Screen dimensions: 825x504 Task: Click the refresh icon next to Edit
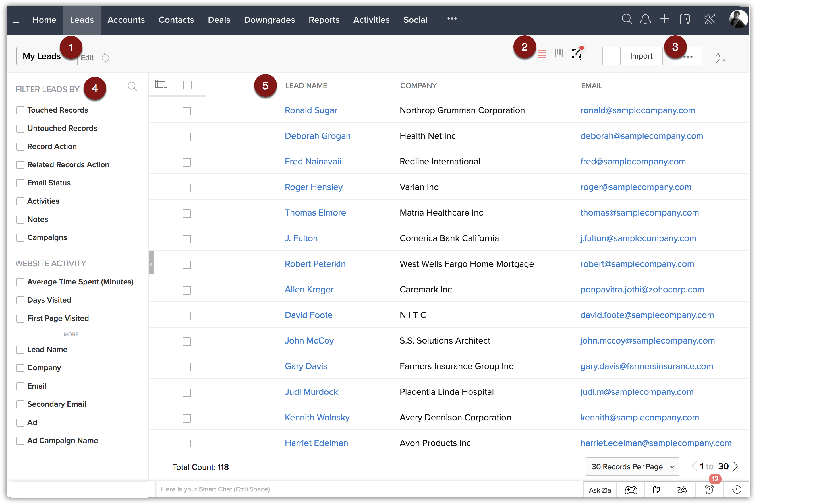105,58
